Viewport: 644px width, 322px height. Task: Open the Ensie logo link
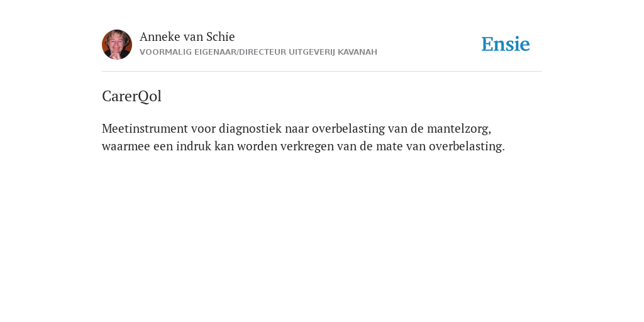pyautogui.click(x=506, y=45)
